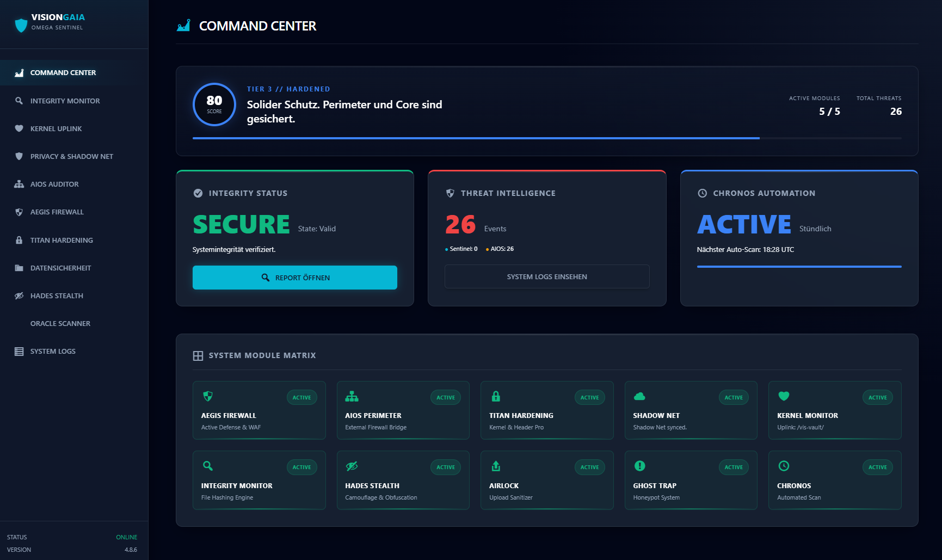
Task: Click the AIOS Auditor hierarchy icon
Action: pyautogui.click(x=18, y=184)
